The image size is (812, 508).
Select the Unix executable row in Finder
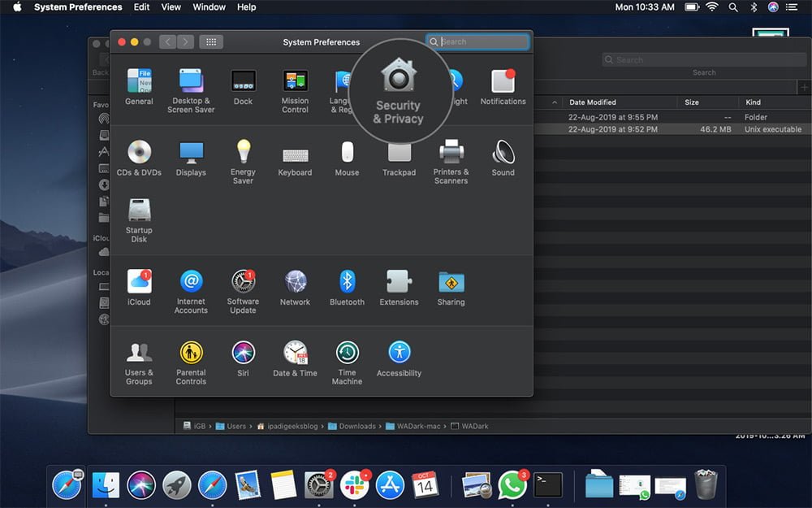pos(672,129)
